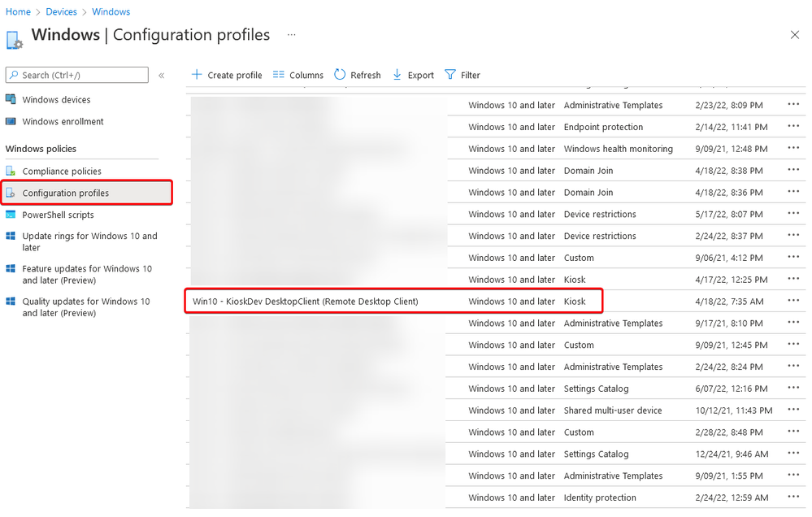Click the PowerShell scripts sidebar icon
This screenshot has height=517, width=812.
tap(11, 214)
